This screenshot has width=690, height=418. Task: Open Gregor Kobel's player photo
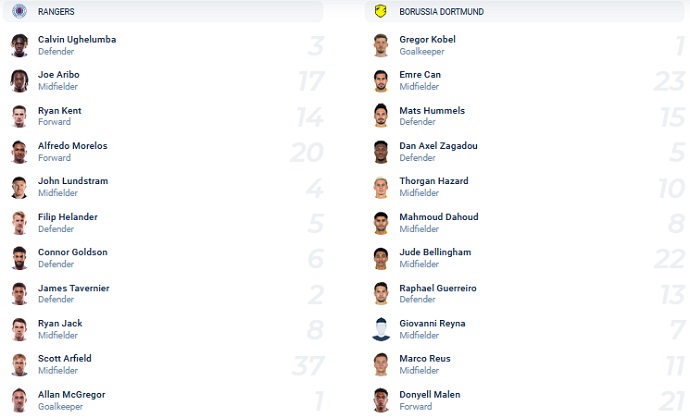[x=381, y=45]
